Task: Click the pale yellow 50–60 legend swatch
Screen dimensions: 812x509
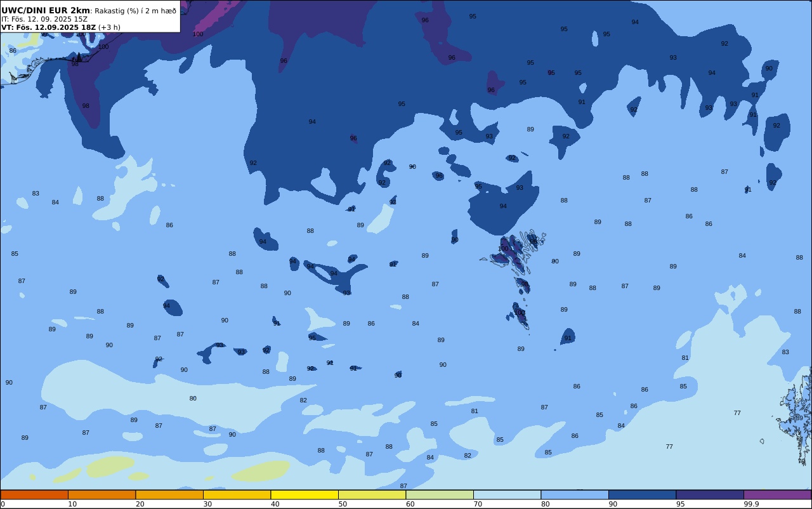Action: [x=372, y=494]
